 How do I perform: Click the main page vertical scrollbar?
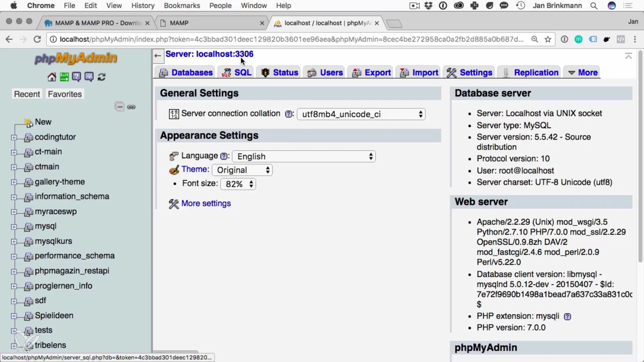point(640,156)
